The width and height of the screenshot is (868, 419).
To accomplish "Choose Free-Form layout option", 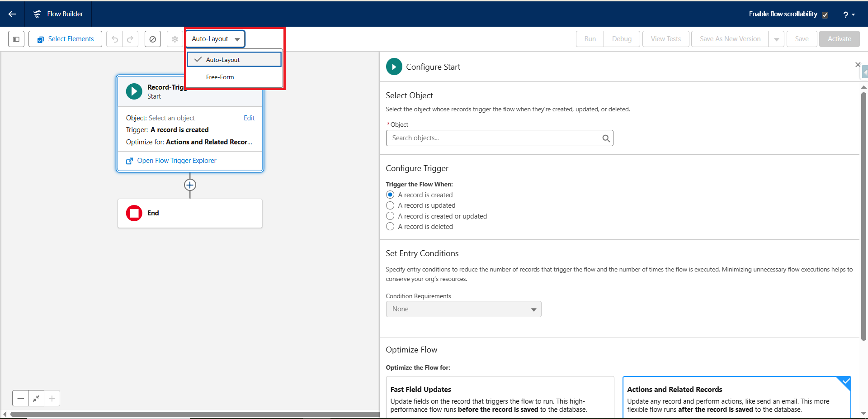I will 220,77.
